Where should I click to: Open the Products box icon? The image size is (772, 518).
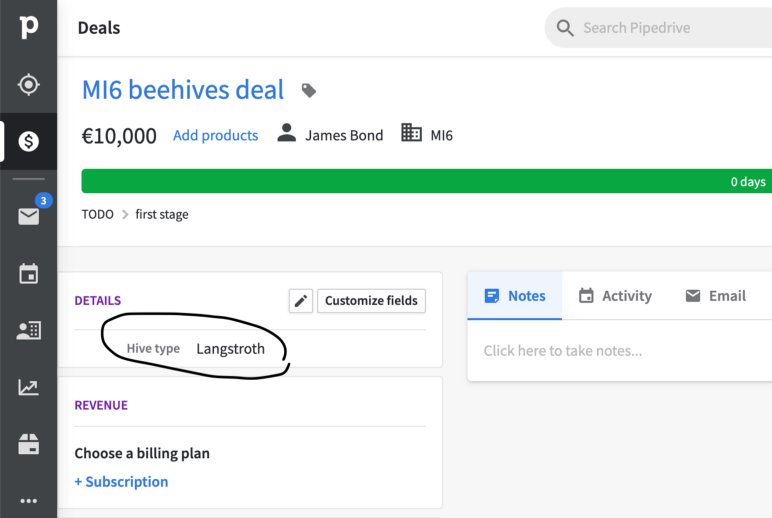28,445
